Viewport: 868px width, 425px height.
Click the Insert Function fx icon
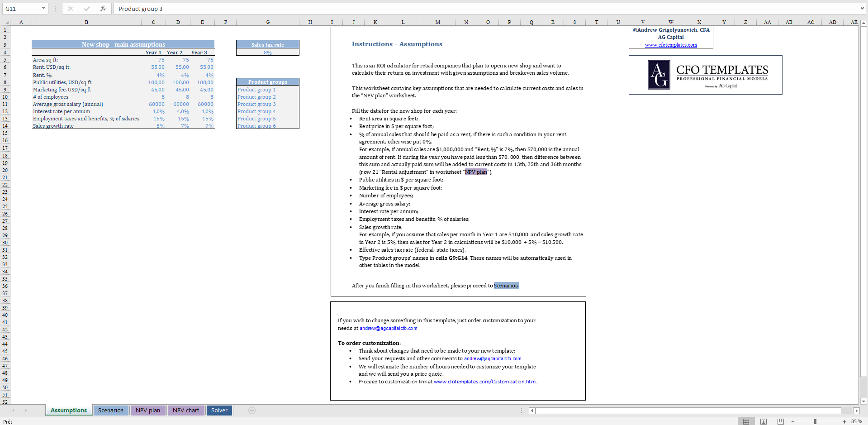(103, 9)
